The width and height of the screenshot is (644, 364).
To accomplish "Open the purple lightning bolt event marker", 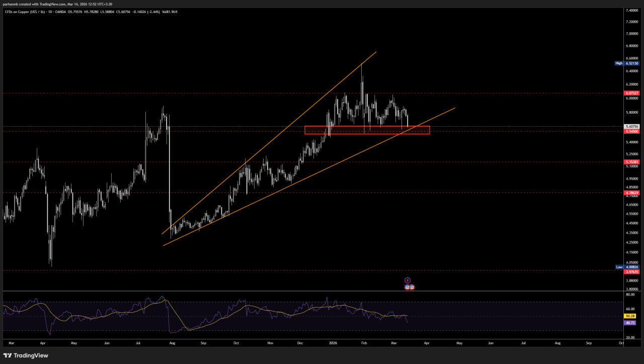I will (x=408, y=280).
